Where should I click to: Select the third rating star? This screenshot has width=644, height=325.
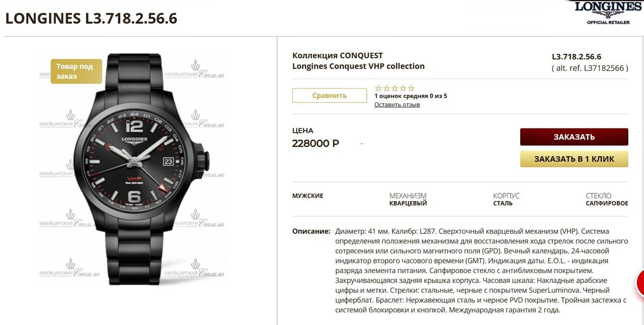pyautogui.click(x=395, y=88)
